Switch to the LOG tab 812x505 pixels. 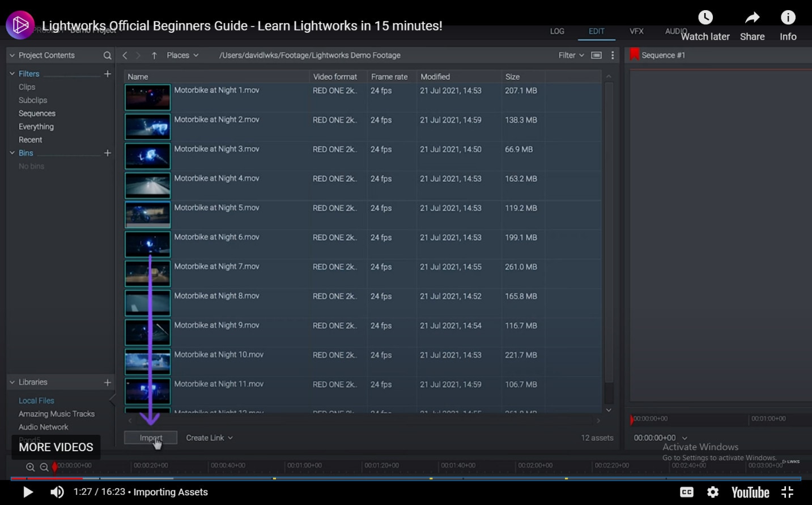[557, 32]
